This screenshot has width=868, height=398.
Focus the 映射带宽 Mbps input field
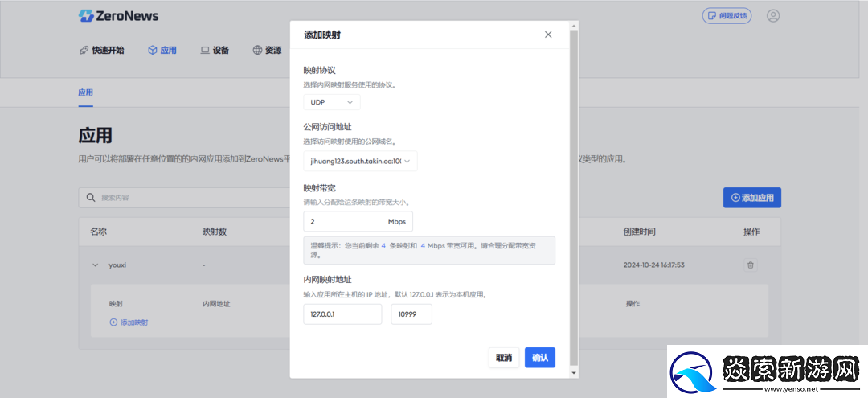[358, 221]
